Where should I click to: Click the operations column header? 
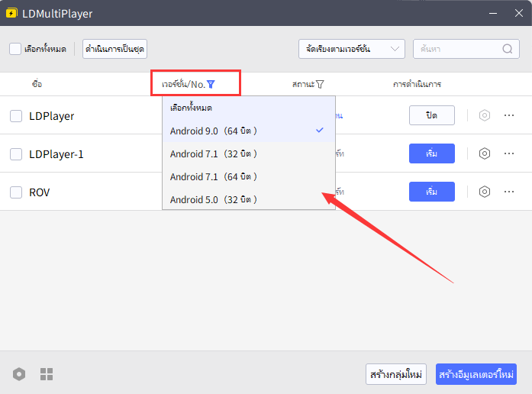[417, 84]
